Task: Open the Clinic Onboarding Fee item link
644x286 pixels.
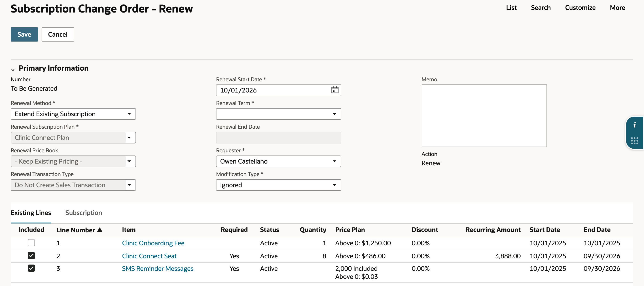Action: pyautogui.click(x=153, y=243)
